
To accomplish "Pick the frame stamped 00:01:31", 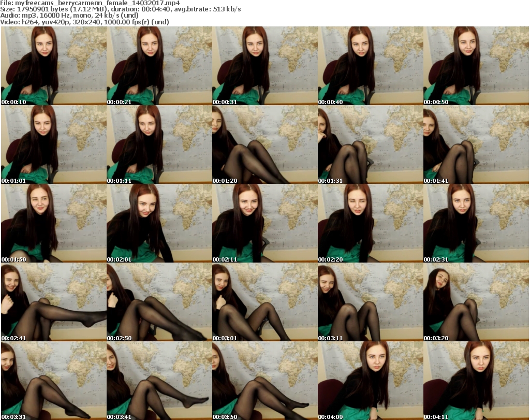I will (x=371, y=144).
